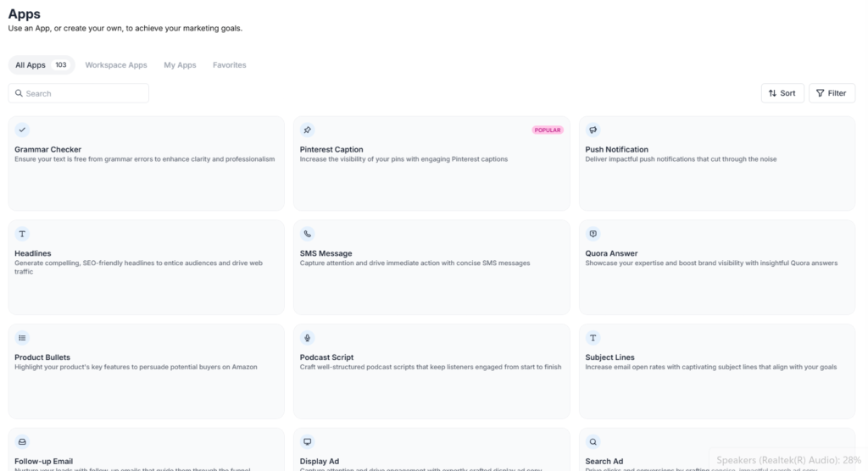This screenshot has width=868, height=471.
Task: Select the All Apps tab
Action: [x=41, y=65]
